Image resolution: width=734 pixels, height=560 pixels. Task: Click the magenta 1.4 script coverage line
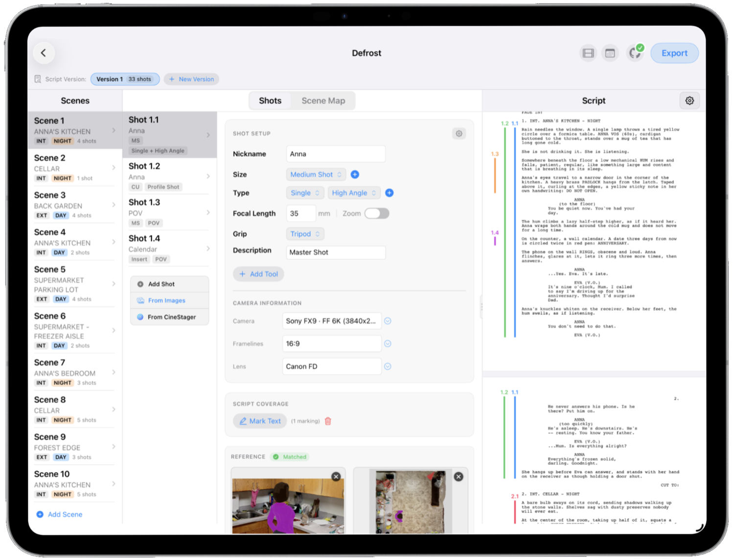(x=495, y=241)
